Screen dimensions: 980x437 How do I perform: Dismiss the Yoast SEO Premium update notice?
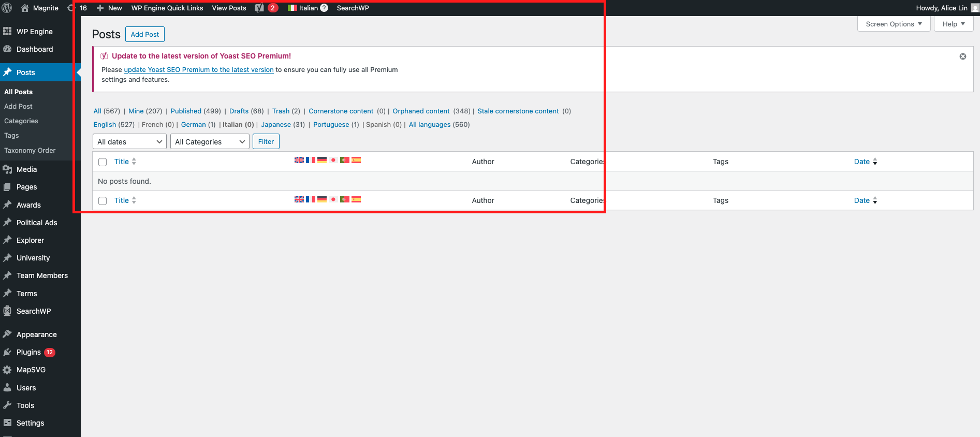pyautogui.click(x=963, y=56)
